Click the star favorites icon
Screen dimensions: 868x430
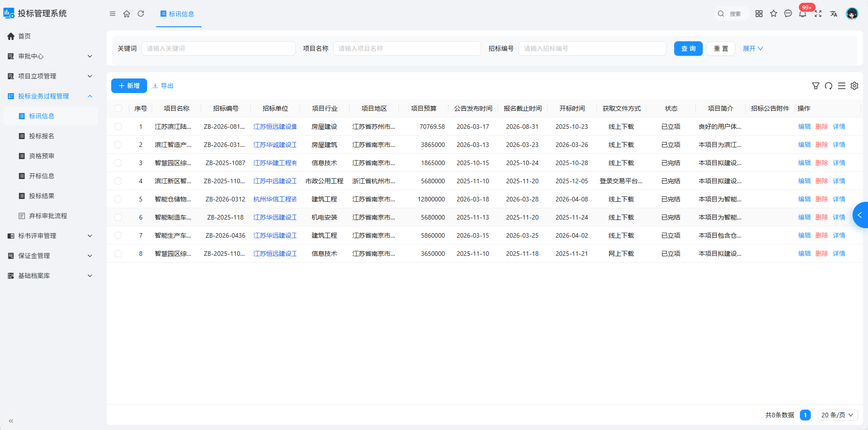774,14
